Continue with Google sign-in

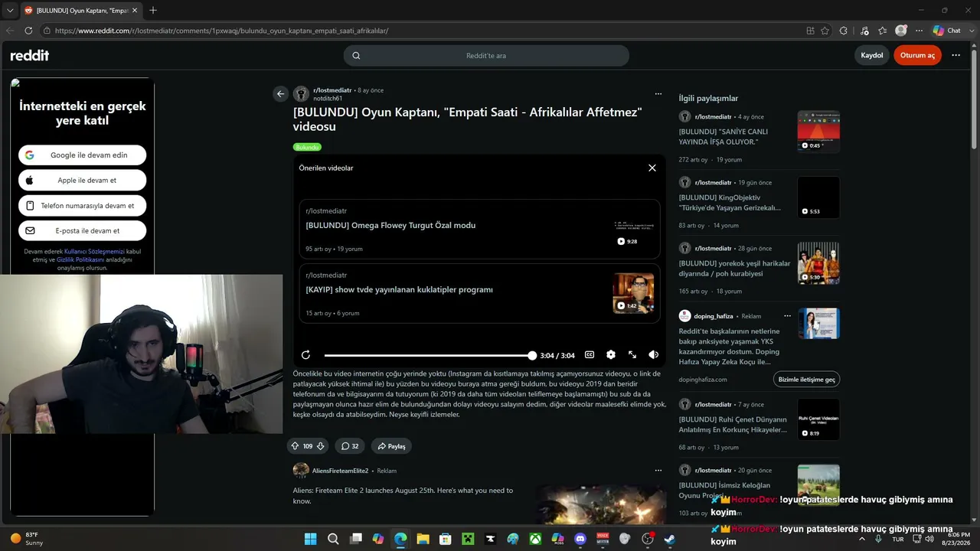pos(83,155)
